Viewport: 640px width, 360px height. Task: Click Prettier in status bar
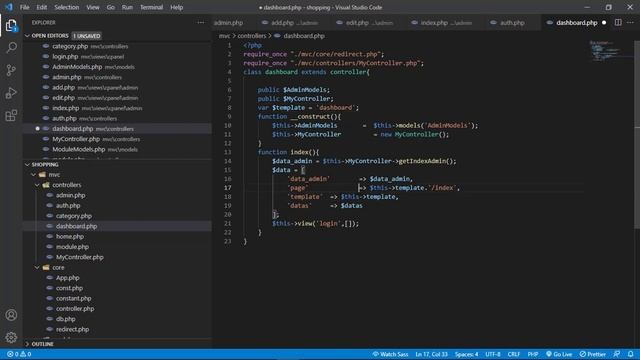pos(593,354)
